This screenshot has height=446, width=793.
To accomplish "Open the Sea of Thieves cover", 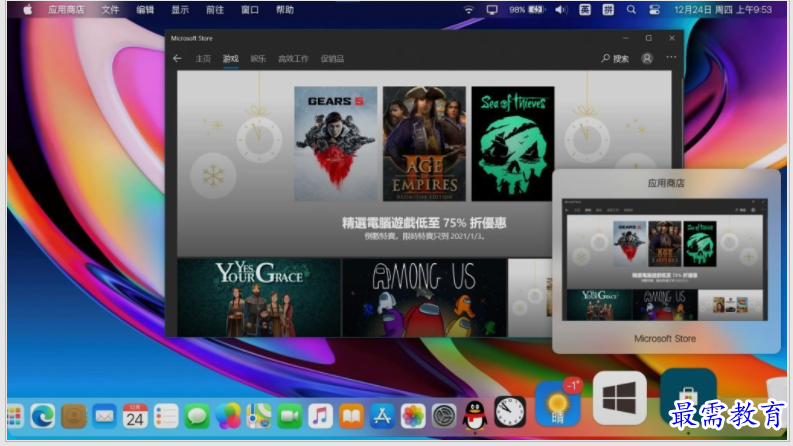I will coord(513,144).
